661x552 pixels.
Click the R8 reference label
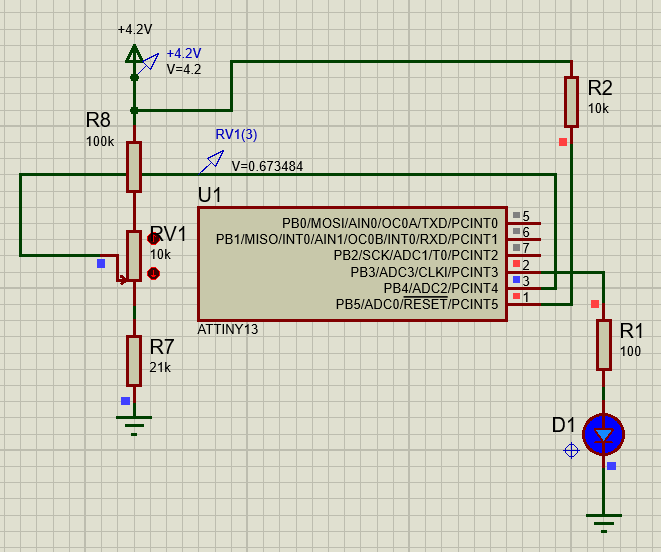click(x=98, y=120)
